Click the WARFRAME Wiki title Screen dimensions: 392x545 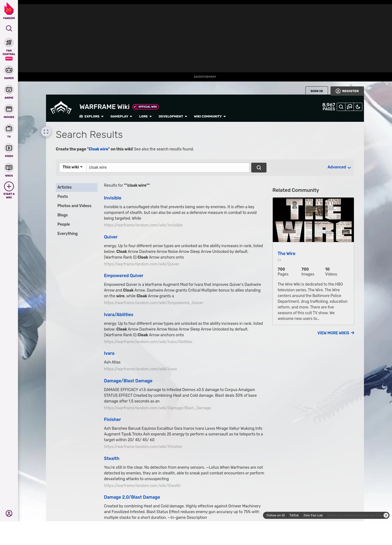(105, 107)
